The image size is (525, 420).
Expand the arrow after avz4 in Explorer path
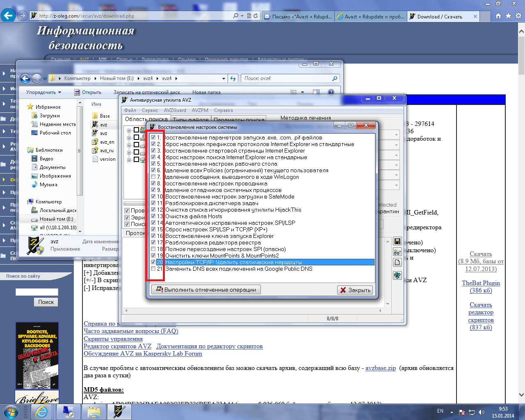tap(176, 78)
